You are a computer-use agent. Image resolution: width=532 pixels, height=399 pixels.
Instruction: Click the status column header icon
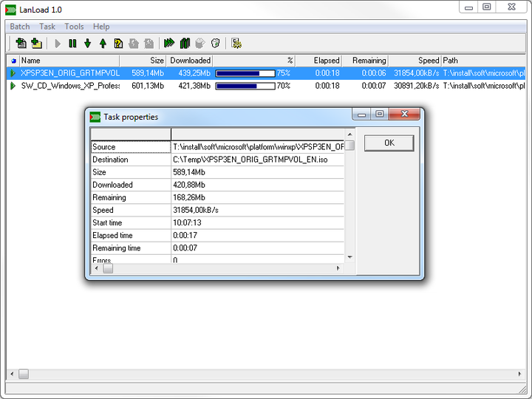tap(13, 61)
